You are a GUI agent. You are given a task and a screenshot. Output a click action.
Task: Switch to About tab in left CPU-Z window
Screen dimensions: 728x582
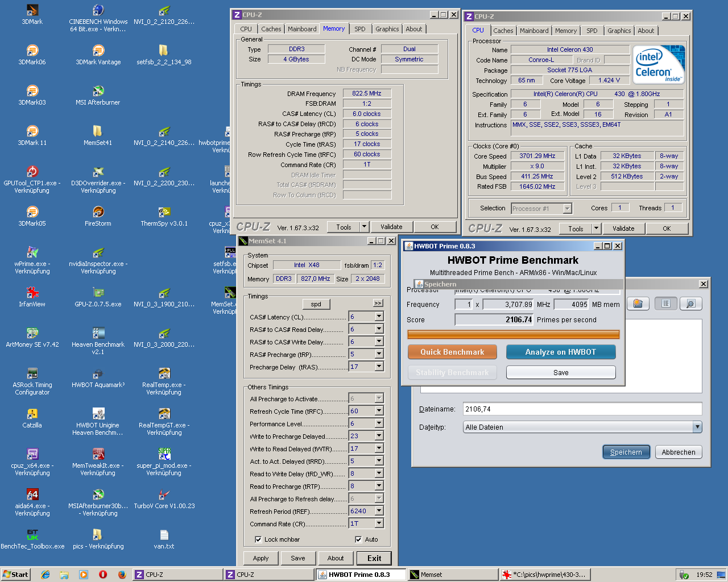(414, 29)
